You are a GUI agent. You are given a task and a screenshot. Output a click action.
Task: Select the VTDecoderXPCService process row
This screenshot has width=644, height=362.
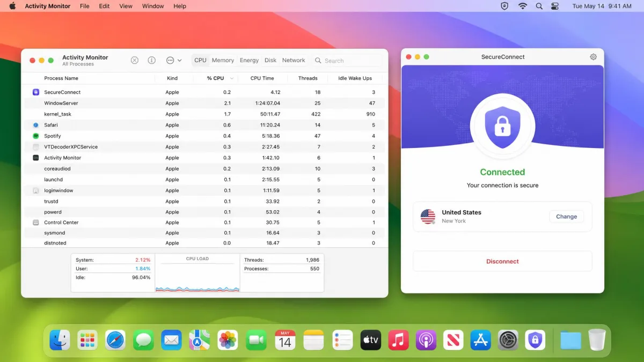pos(204,147)
